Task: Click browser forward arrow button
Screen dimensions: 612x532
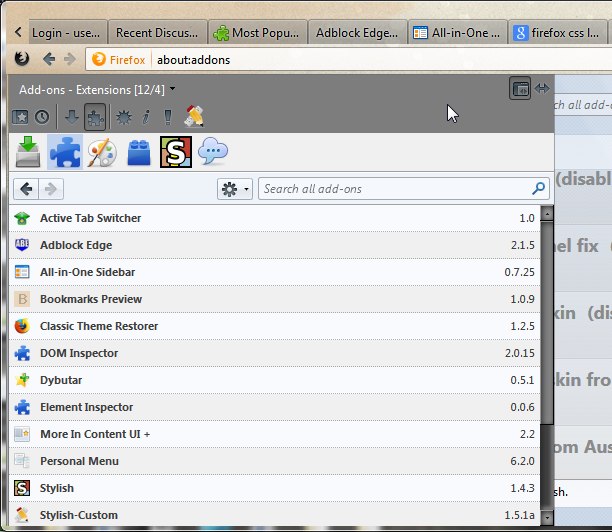Action: pyautogui.click(x=70, y=59)
